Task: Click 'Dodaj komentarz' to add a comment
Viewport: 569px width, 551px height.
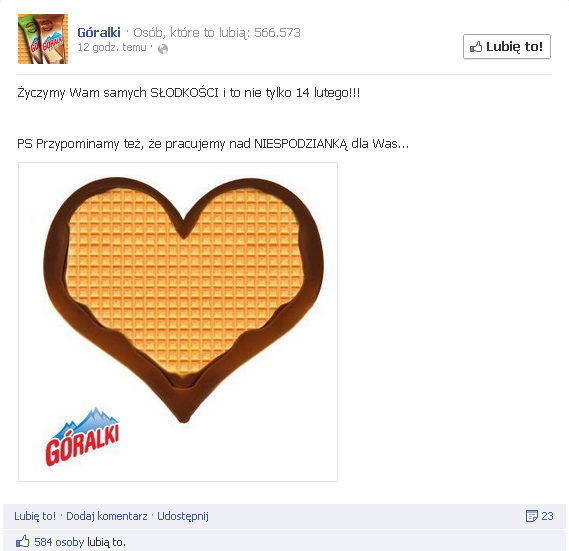Action: point(107,516)
